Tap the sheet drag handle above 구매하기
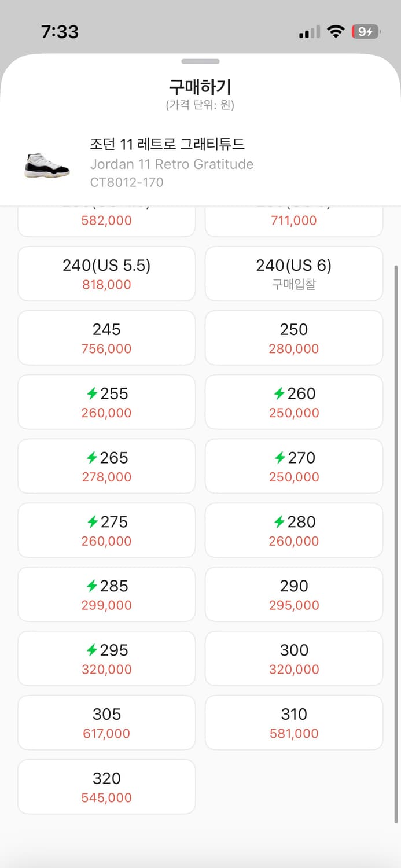401x868 pixels. [x=200, y=61]
